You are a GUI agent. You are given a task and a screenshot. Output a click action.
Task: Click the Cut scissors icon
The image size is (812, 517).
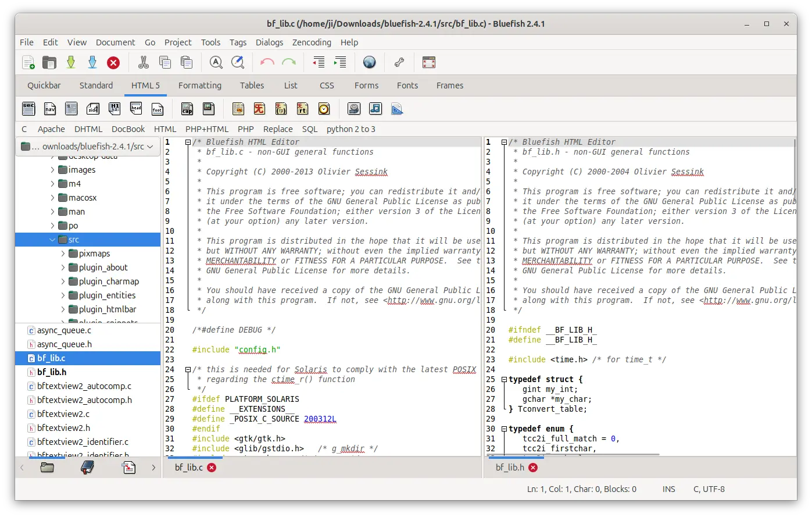144,63
